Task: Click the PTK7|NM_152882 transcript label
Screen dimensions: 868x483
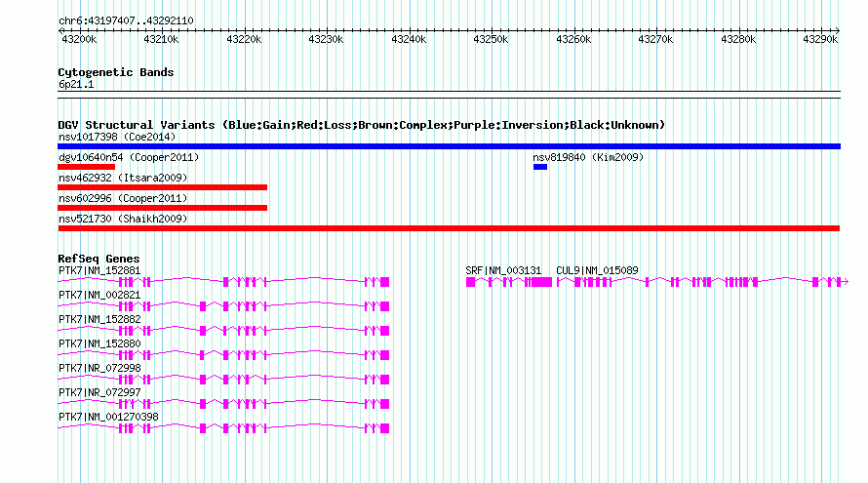Action: point(99,320)
